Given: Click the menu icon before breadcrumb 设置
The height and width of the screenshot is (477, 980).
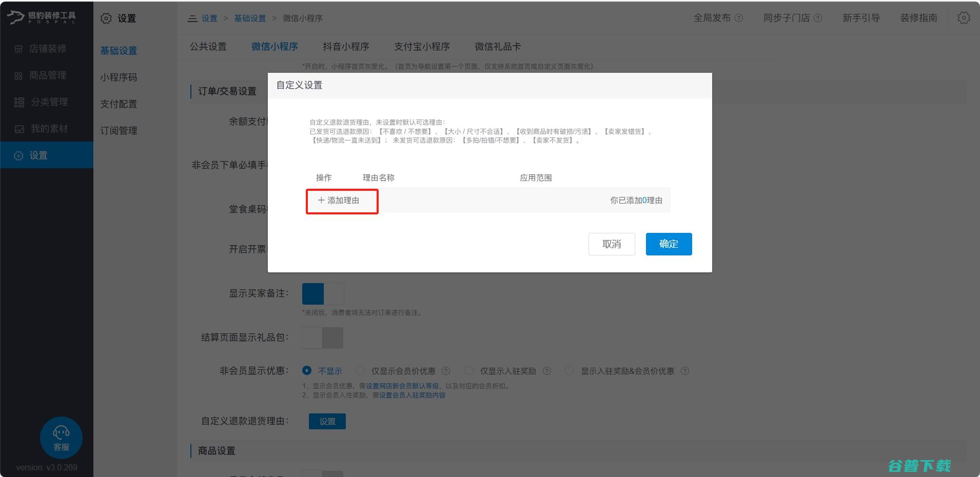Looking at the screenshot, I should (x=192, y=18).
